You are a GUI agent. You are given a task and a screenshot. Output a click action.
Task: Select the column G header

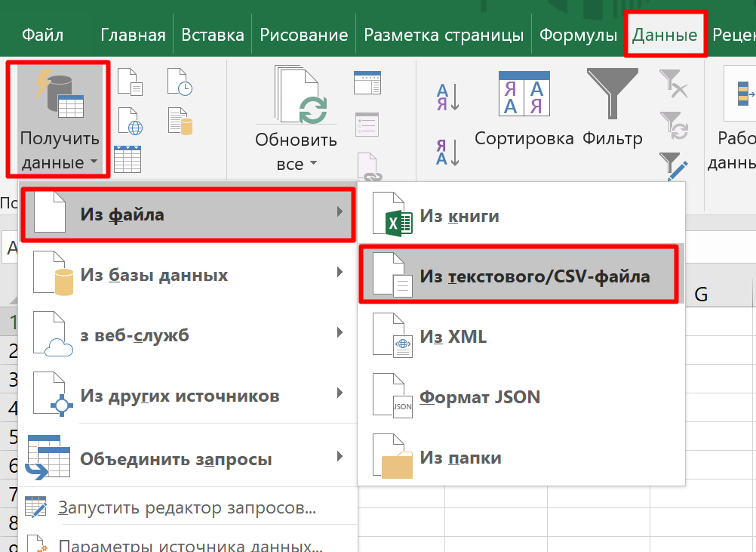tap(701, 295)
